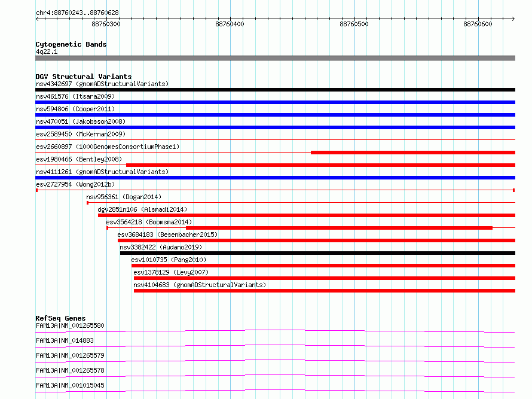Image resolution: width=532 pixels, height=399 pixels.
Task: Open variant esv3564218 (Boomsma2014) label
Action: click(x=149, y=222)
